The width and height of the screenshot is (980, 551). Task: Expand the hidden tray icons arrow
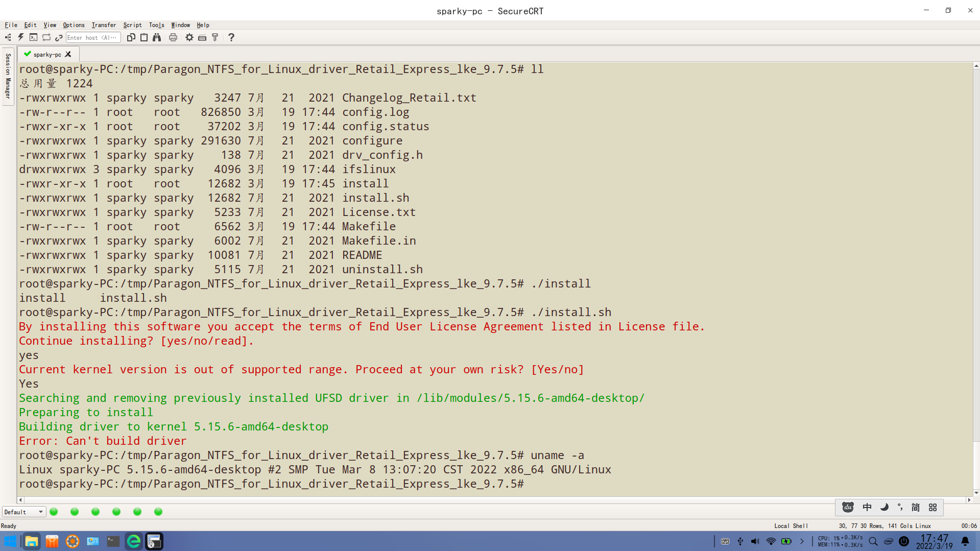point(802,541)
